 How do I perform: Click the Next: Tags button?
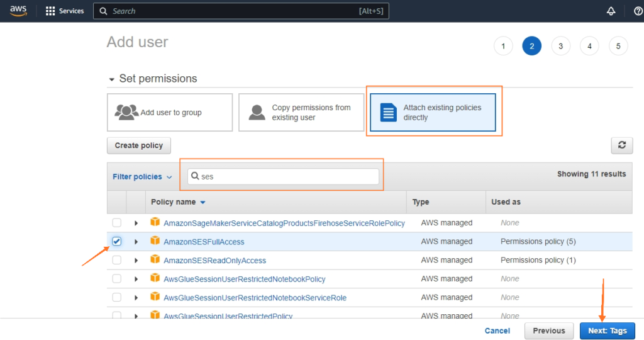[x=608, y=331]
